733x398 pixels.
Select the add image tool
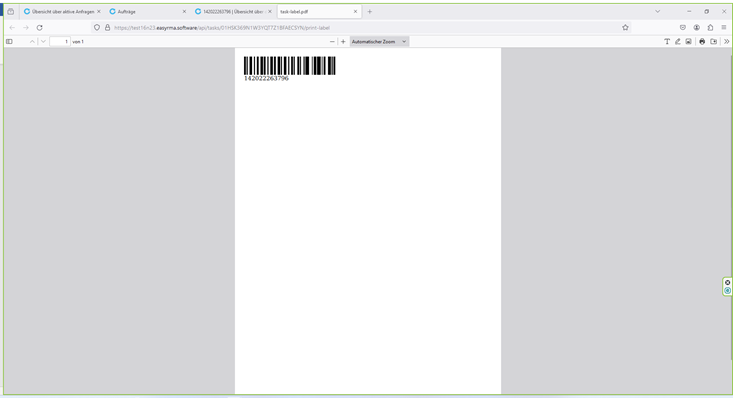tap(689, 42)
